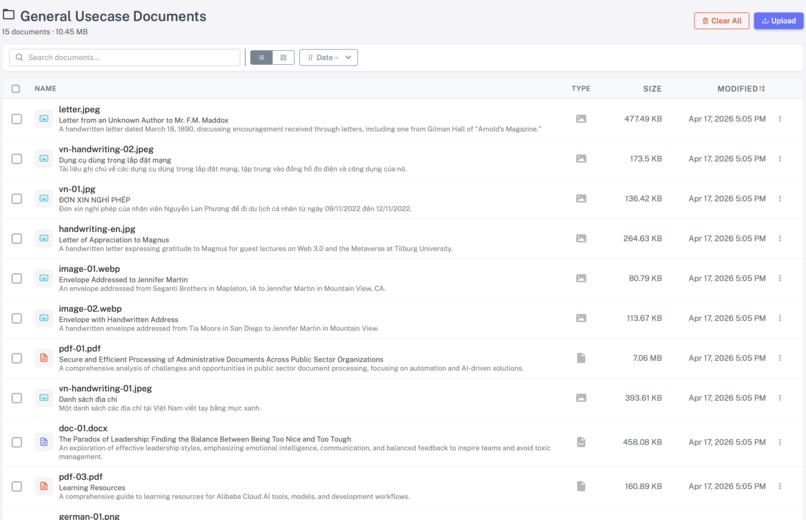Click the image file icon for vn-handwriting-02.jpeg
Image resolution: width=806 pixels, height=520 pixels.
point(44,159)
